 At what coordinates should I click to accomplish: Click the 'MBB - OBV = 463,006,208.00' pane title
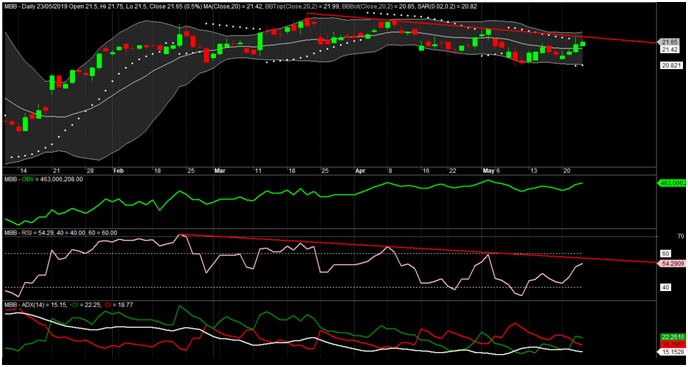[x=43, y=180]
